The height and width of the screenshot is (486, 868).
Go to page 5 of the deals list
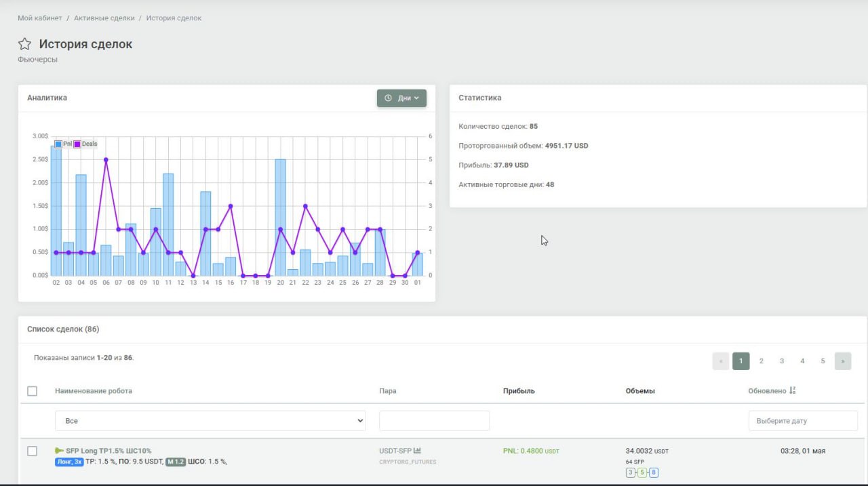click(x=823, y=361)
